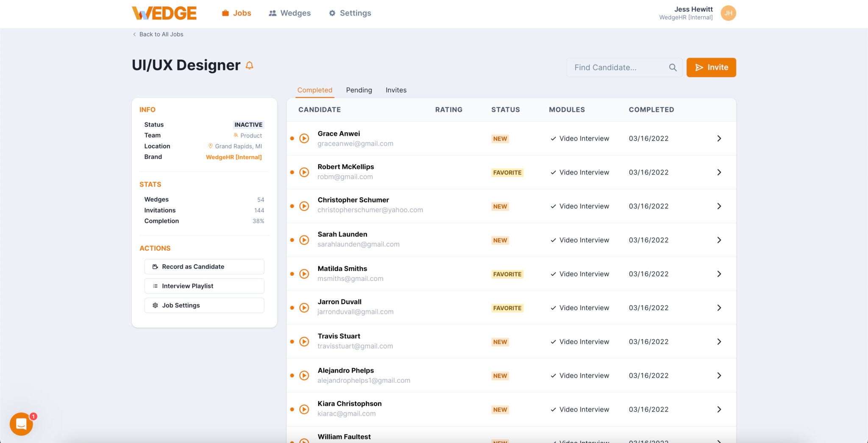
Task: Play Grace Anwei's video interview
Action: pos(304,138)
